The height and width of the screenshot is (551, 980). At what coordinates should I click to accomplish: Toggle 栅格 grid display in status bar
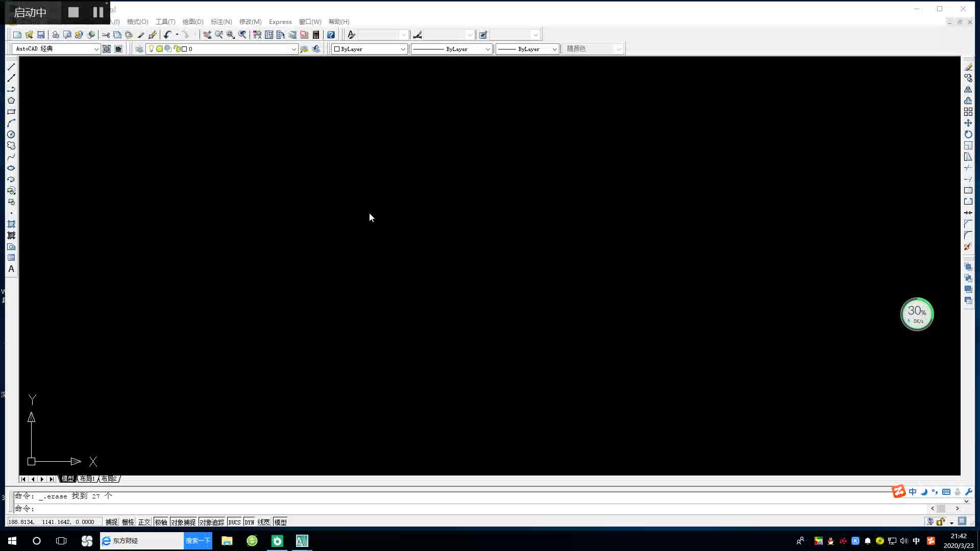[128, 522]
